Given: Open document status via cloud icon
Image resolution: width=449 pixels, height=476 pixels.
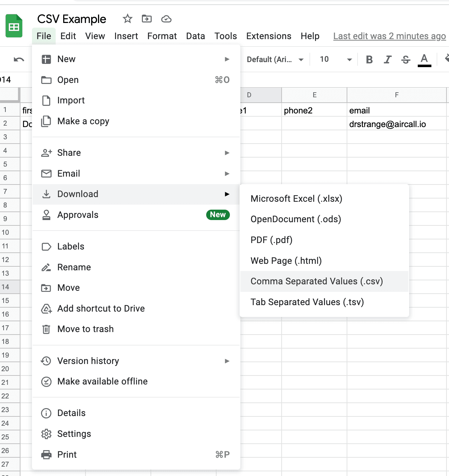Looking at the screenshot, I should point(166,19).
